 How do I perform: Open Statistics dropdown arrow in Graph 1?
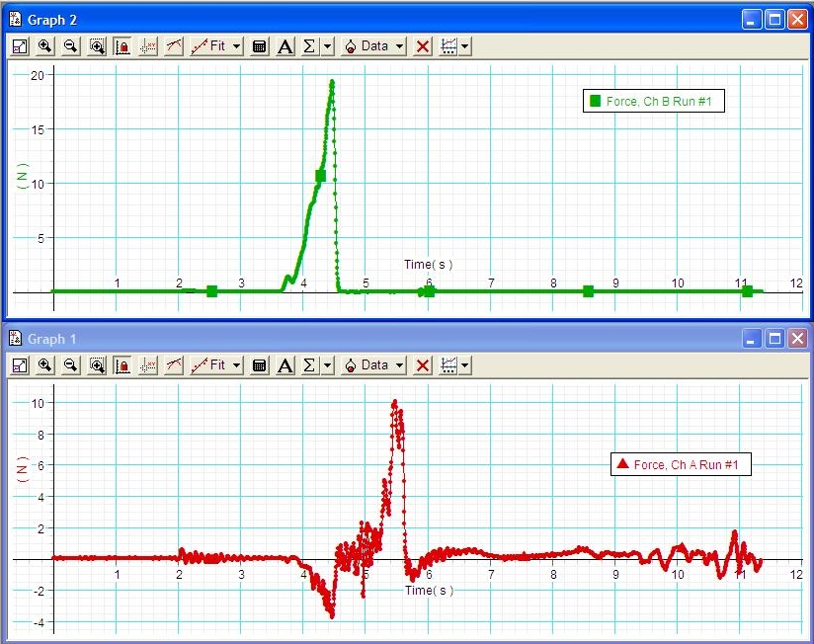[328, 365]
